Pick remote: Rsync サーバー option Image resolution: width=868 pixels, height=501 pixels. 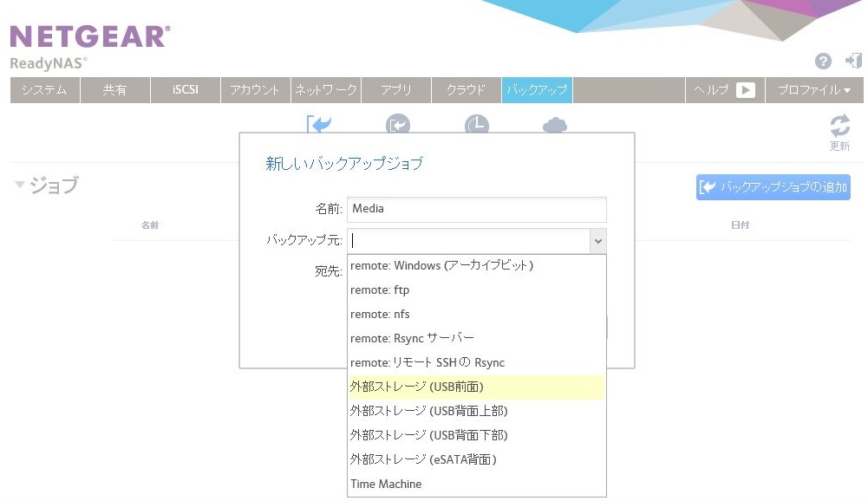click(412, 338)
